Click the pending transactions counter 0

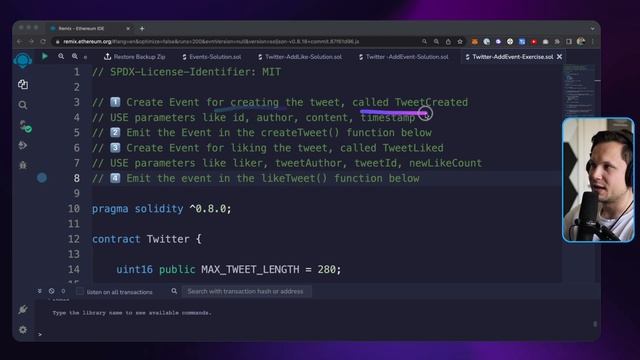click(63, 291)
